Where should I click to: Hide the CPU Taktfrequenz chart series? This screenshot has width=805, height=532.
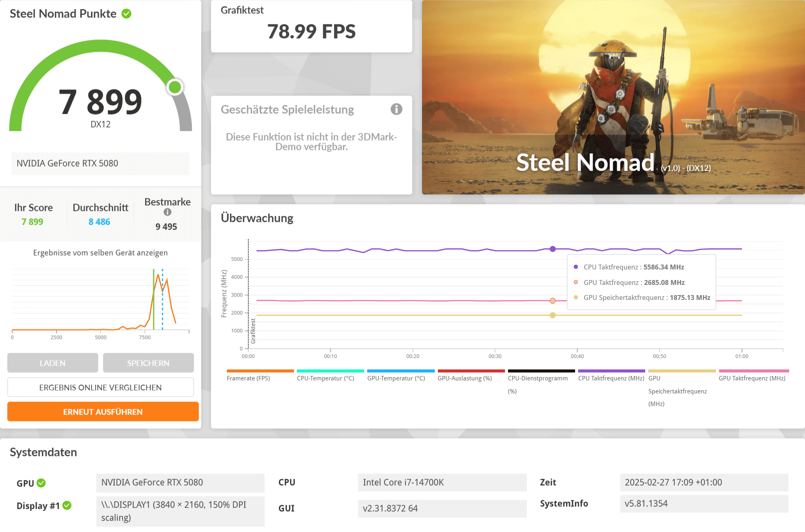(x=611, y=378)
